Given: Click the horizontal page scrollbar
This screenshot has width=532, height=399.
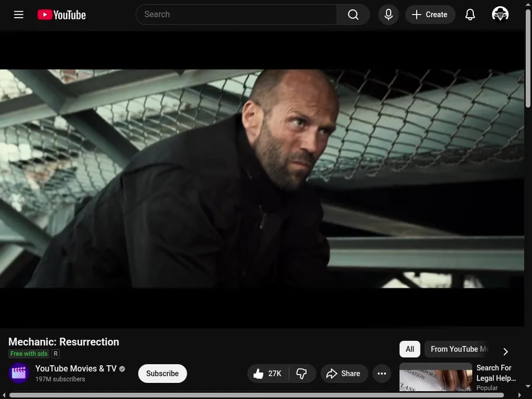Looking at the screenshot, I should click(x=257, y=395).
